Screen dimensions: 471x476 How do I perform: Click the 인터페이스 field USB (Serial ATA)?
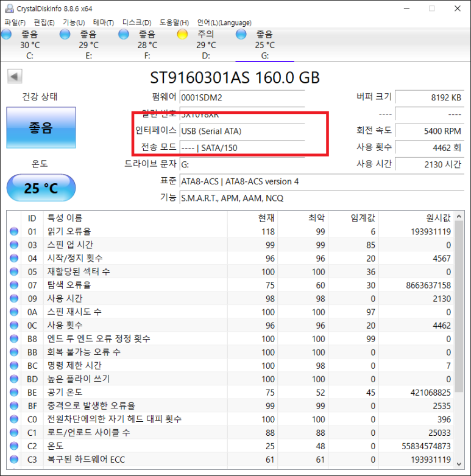point(242,131)
